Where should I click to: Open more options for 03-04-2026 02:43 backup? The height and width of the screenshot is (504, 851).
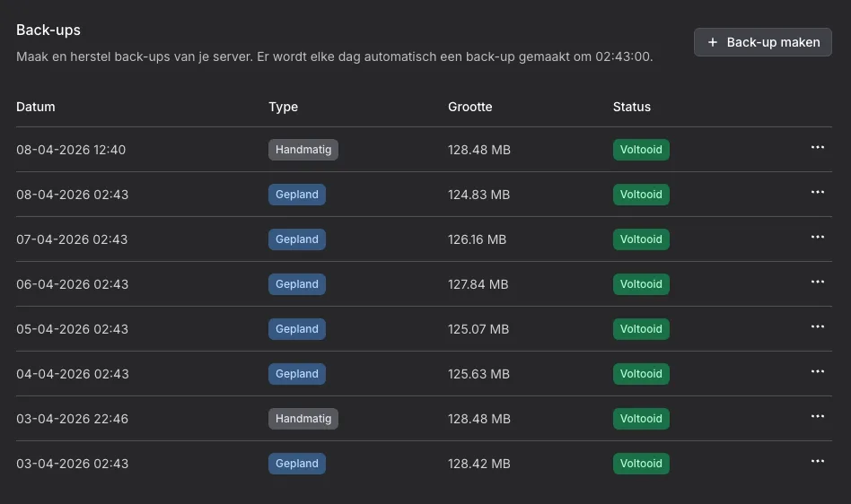tap(818, 461)
